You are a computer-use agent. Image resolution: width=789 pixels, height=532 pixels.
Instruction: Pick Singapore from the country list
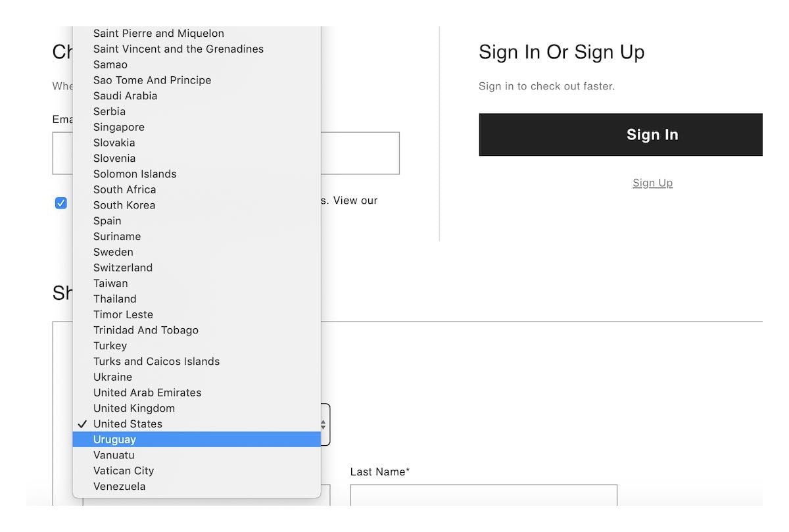tap(118, 127)
